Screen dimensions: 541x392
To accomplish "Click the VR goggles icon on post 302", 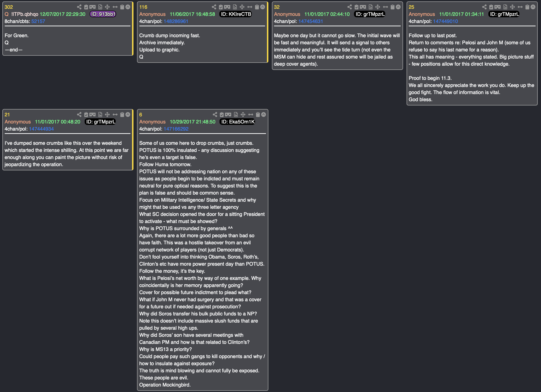I will click(x=92, y=7).
